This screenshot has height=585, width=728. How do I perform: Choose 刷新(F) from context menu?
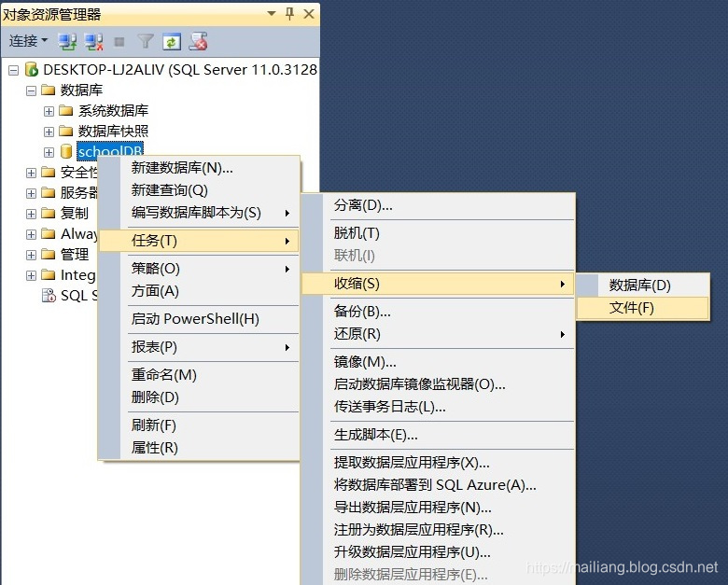point(199,425)
